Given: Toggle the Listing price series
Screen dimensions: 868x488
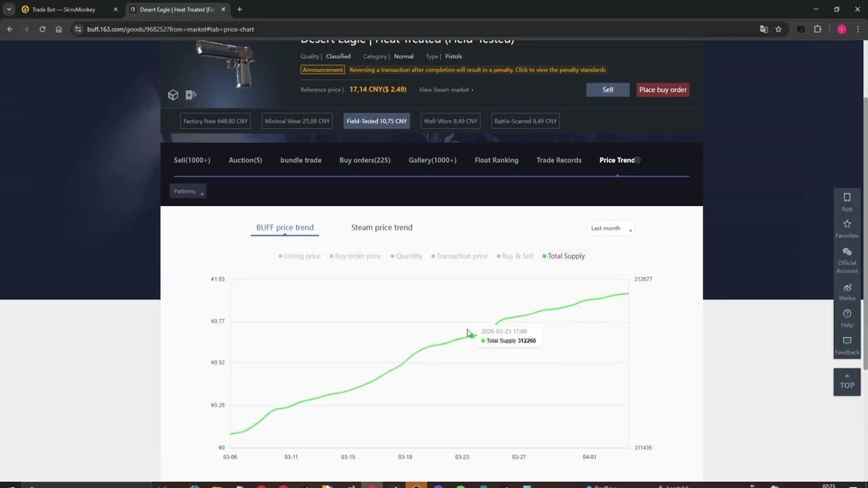Looking at the screenshot, I should pos(299,256).
